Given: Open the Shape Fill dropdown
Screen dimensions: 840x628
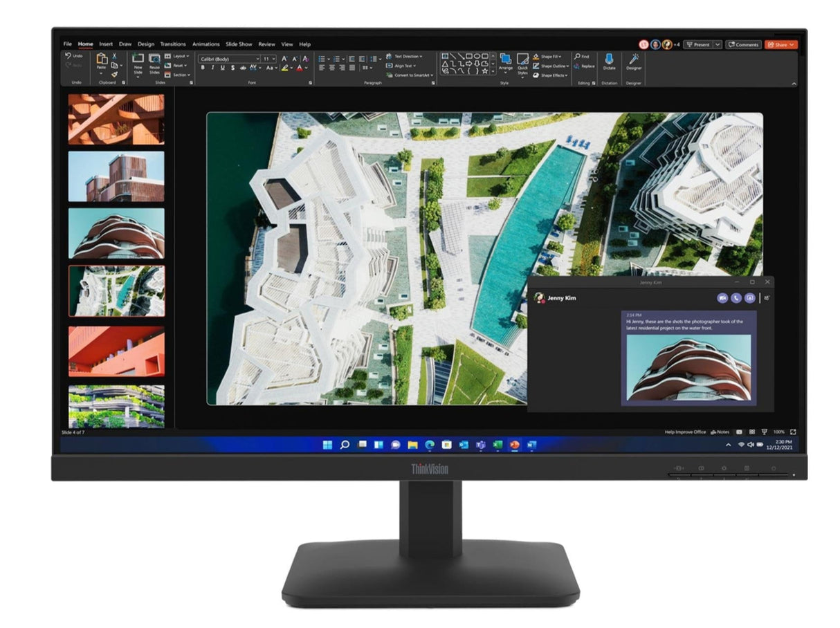Looking at the screenshot, I should (x=548, y=57).
